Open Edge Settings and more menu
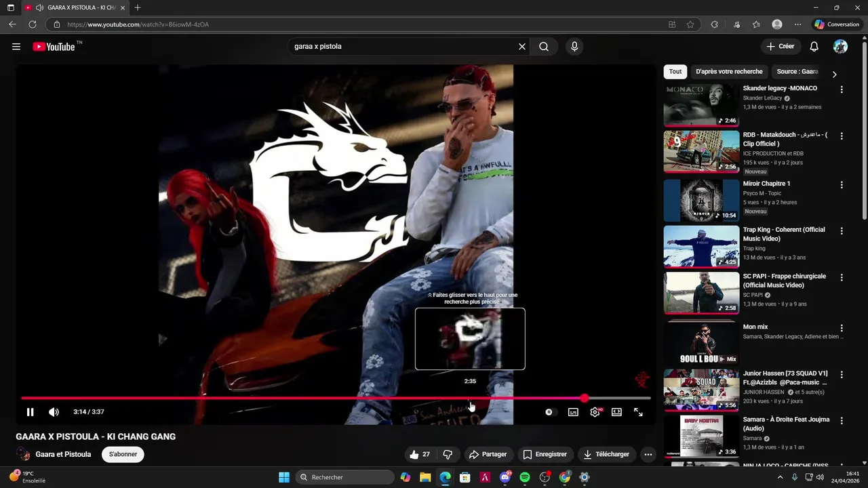 [797, 24]
